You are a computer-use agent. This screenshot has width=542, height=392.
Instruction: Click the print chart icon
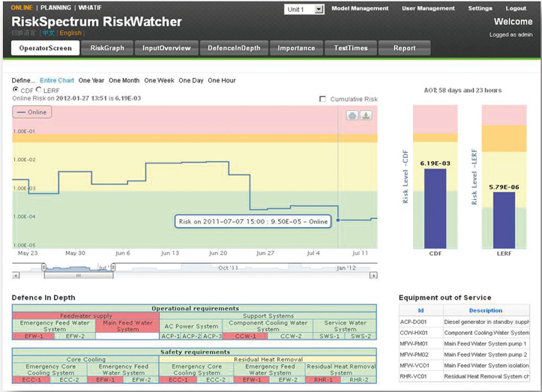352,115
